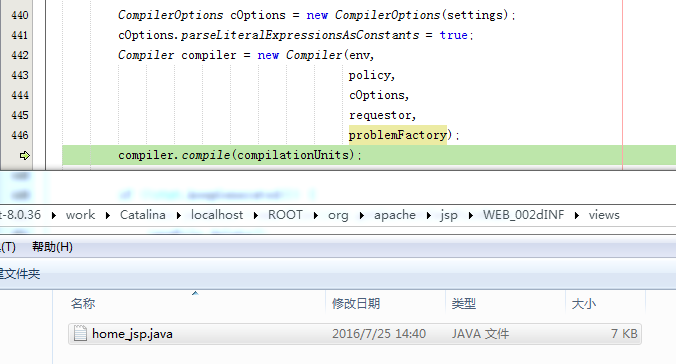Go to the localhost breadcrumb folder
Screen dimensions: 676x364
[217, 215]
